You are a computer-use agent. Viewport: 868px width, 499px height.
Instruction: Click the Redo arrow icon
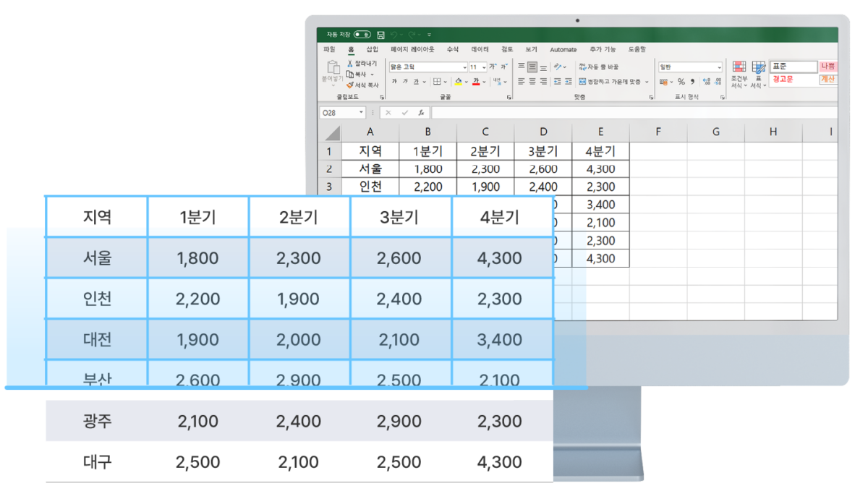pos(412,35)
